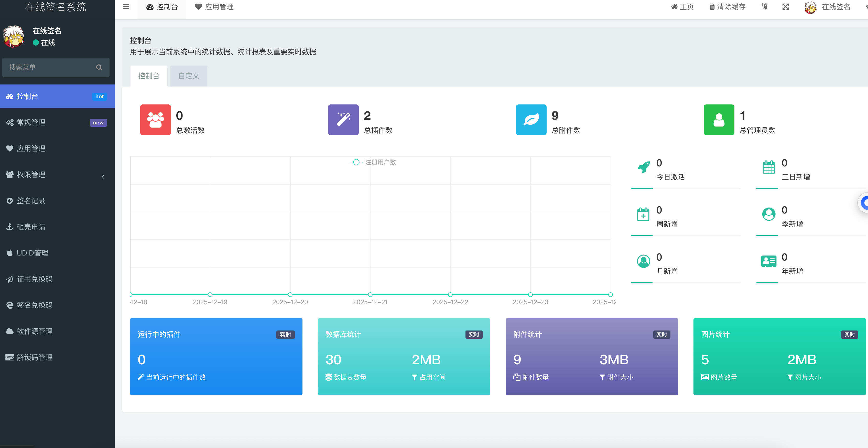The height and width of the screenshot is (448, 868).
Task: Open 解锁码管理 in the sidebar
Action: (10, 357)
